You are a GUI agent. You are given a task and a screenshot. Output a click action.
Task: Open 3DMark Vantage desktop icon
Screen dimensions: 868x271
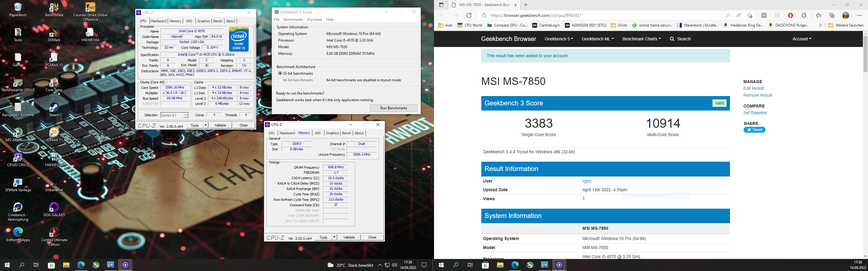point(18,185)
